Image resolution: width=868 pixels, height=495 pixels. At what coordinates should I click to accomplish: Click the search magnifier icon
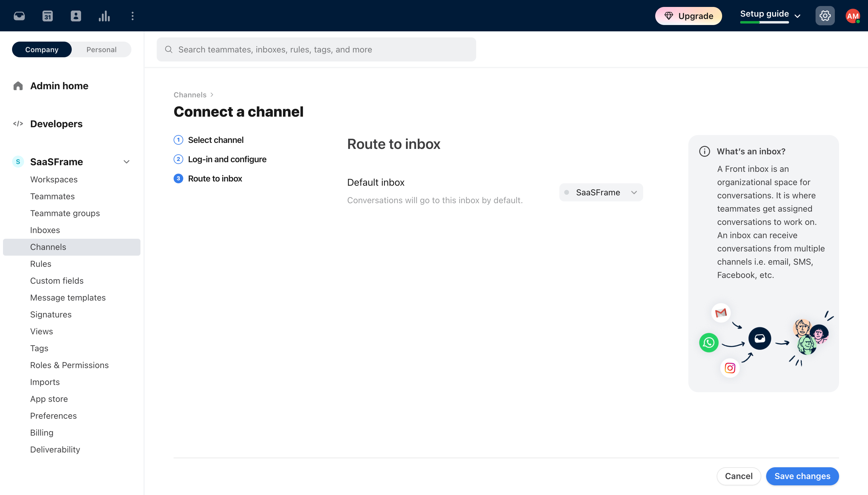[168, 50]
